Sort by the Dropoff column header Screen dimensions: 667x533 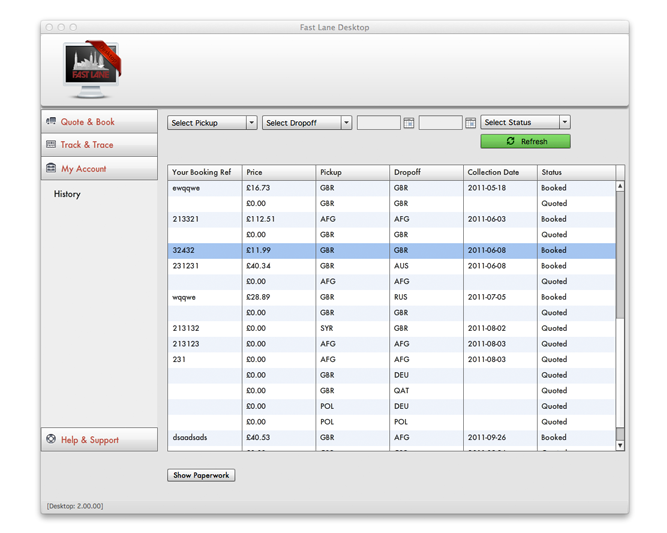coord(426,172)
